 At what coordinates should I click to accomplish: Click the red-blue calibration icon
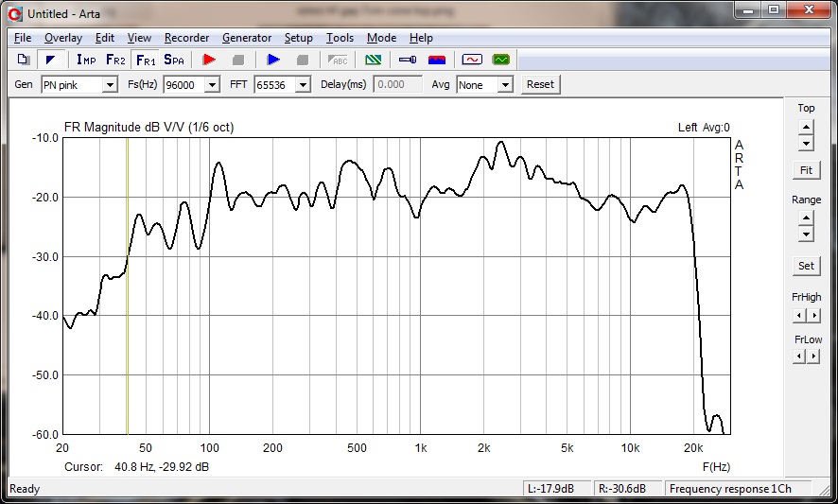coord(437,60)
